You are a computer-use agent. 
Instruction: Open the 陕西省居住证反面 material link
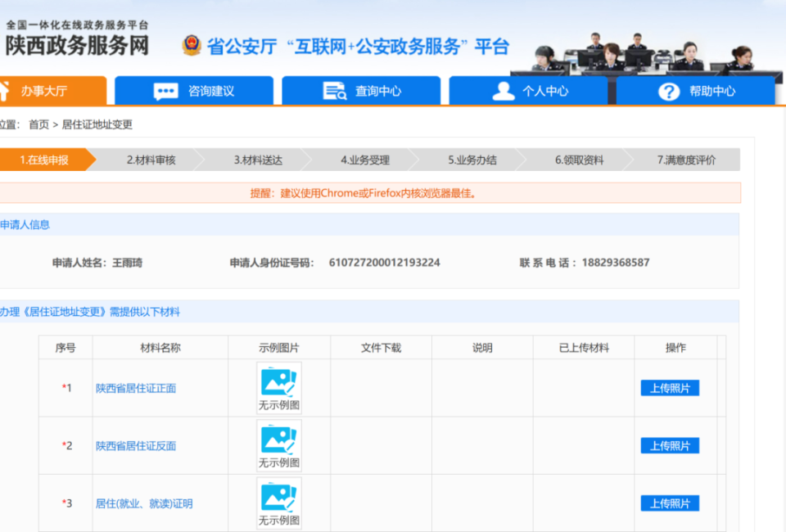pyautogui.click(x=136, y=446)
